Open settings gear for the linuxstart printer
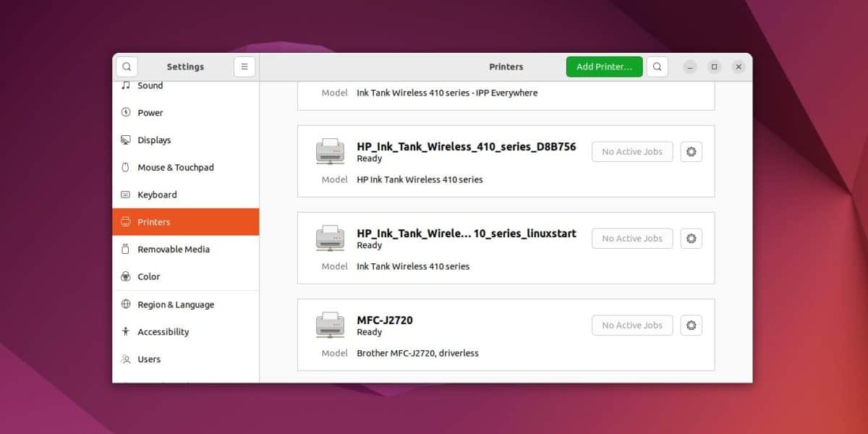 coord(691,238)
